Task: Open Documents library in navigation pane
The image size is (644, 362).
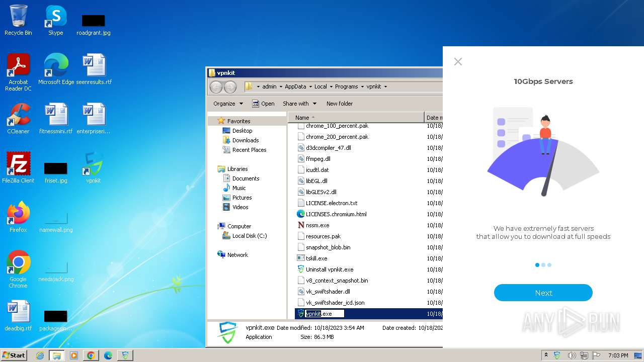Action: pyautogui.click(x=246, y=178)
